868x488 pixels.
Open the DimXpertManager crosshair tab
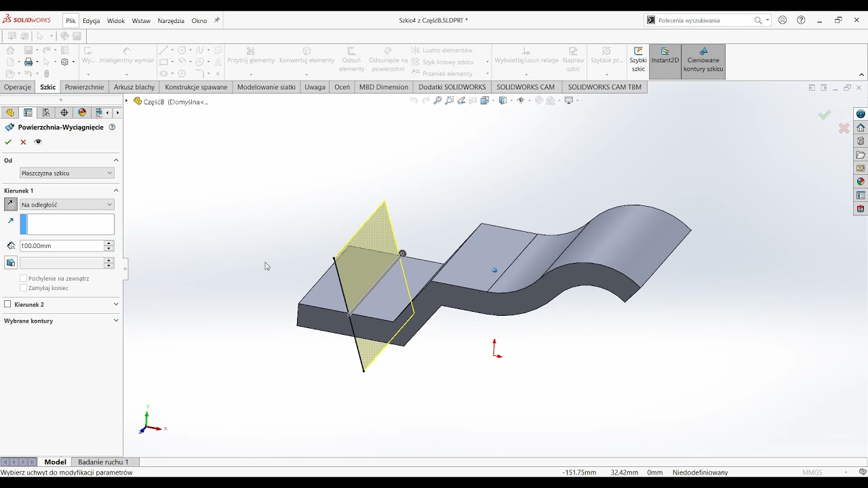point(64,113)
